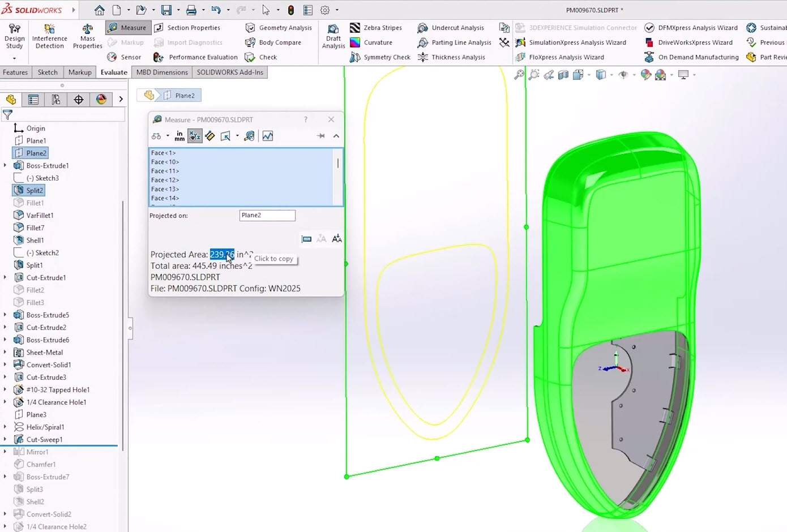This screenshot has width=787, height=532.
Task: Click the Section View icon
Action: tap(563, 75)
